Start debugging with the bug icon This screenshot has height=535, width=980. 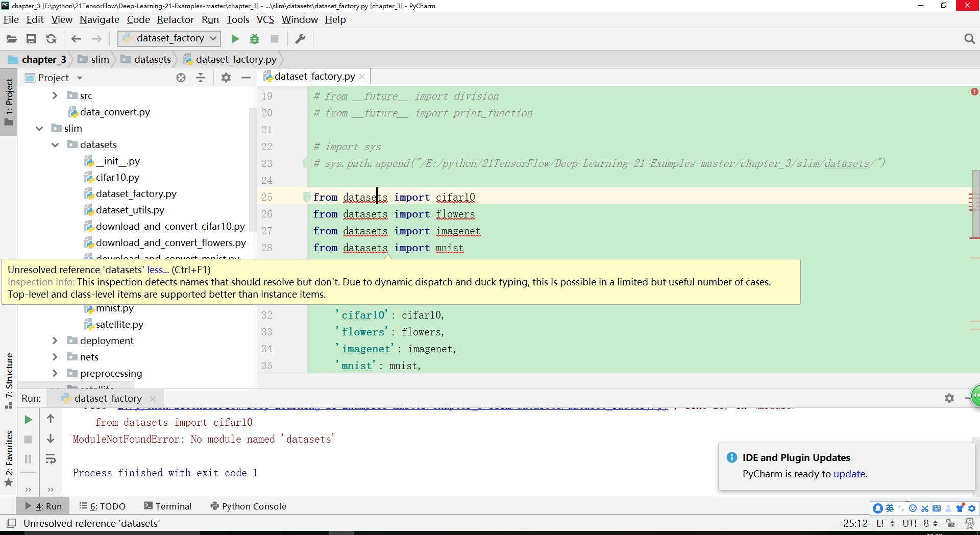[x=254, y=38]
